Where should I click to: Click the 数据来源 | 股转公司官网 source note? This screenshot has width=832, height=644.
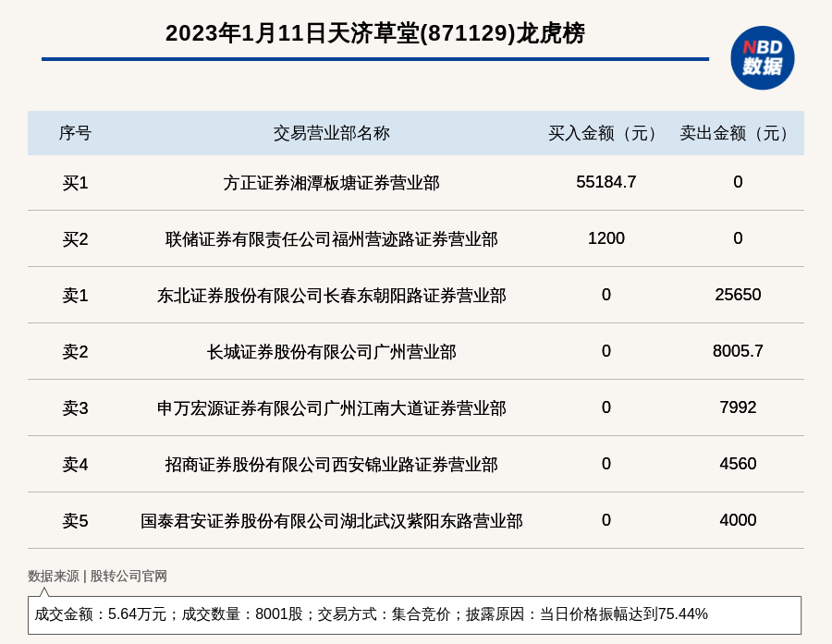97,577
